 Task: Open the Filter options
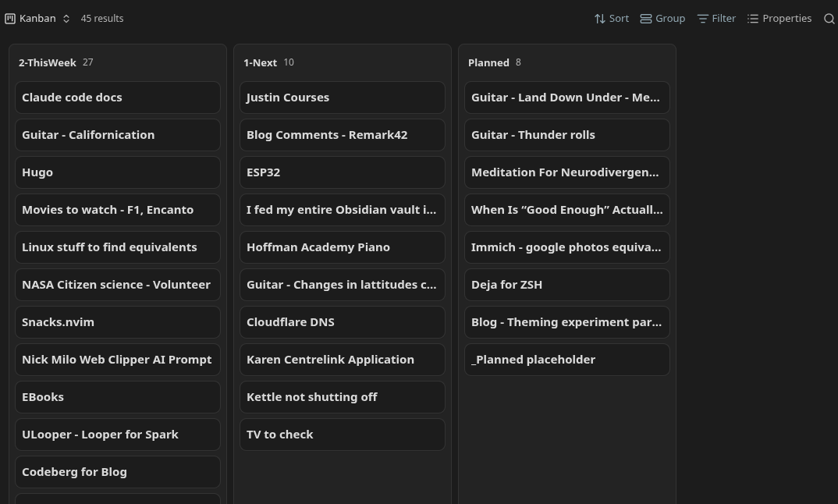717,19
